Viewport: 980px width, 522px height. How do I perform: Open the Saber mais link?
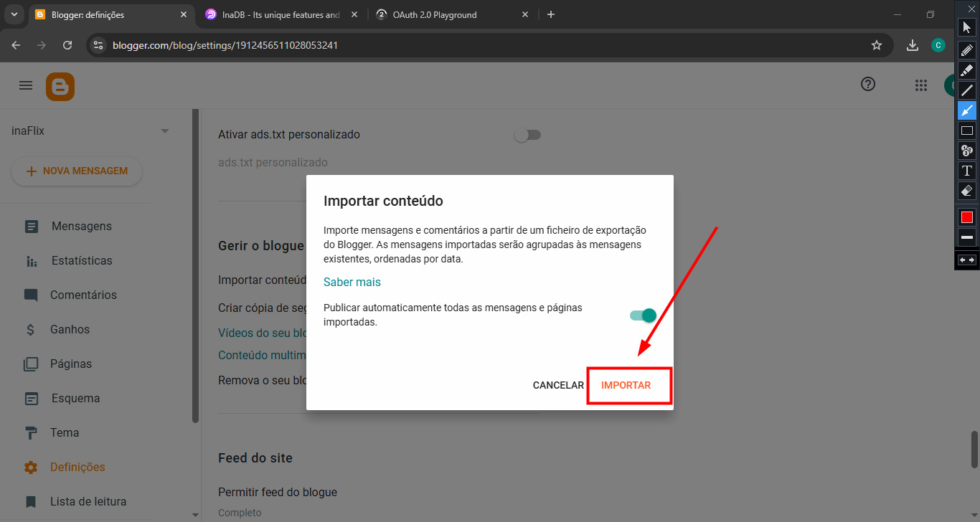(352, 282)
